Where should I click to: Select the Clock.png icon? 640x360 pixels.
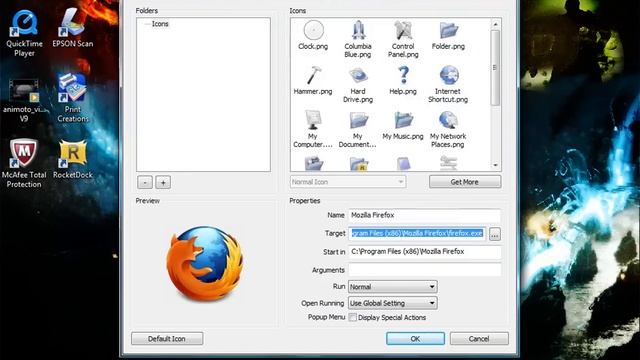point(313,35)
